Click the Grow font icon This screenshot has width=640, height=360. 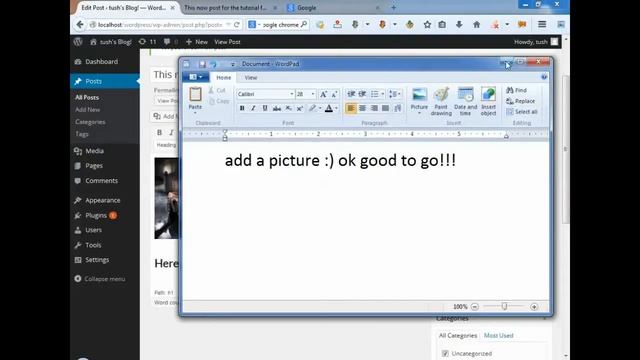323,94
